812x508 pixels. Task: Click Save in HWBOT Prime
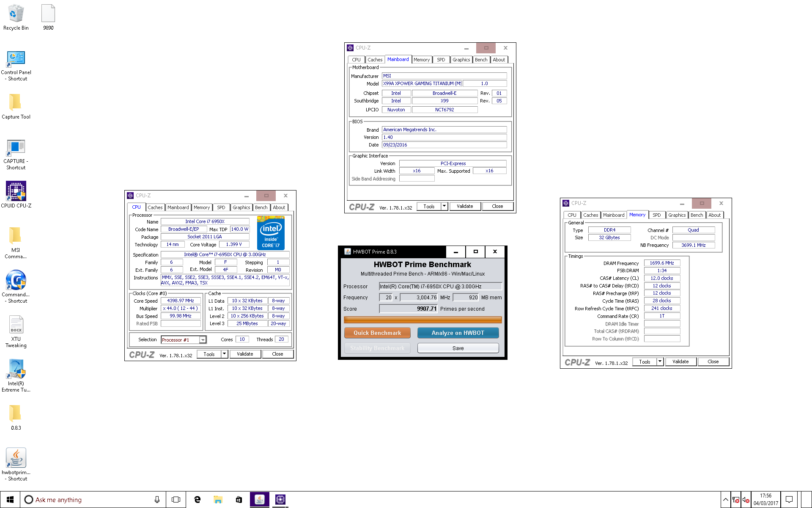tap(458, 348)
